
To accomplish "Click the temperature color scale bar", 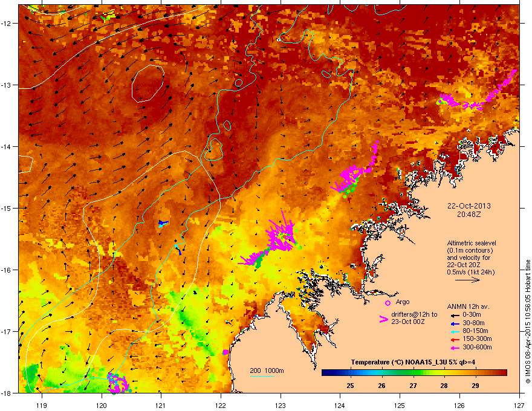I will 414,373.
